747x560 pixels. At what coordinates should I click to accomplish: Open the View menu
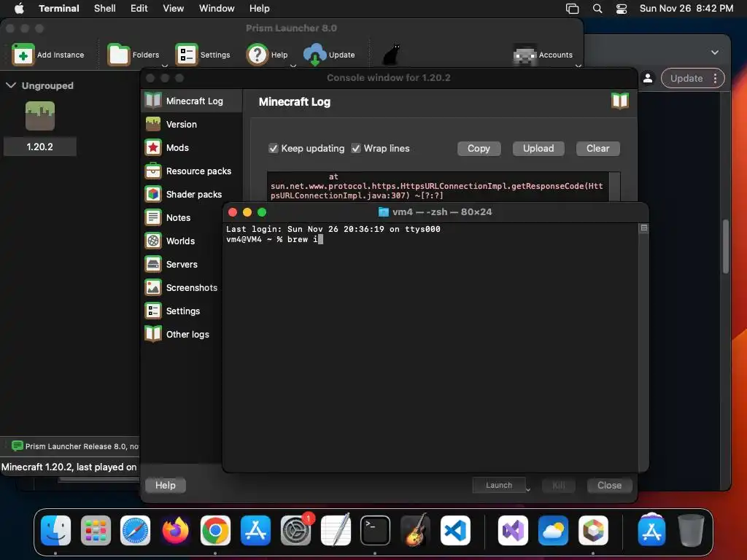tap(173, 8)
